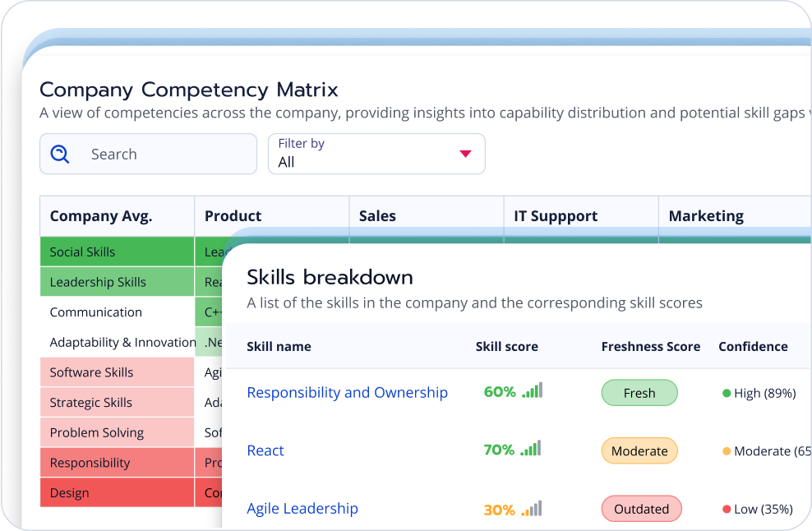Image resolution: width=812 pixels, height=531 pixels.
Task: Select the Company Avg. column header
Action: 101,216
